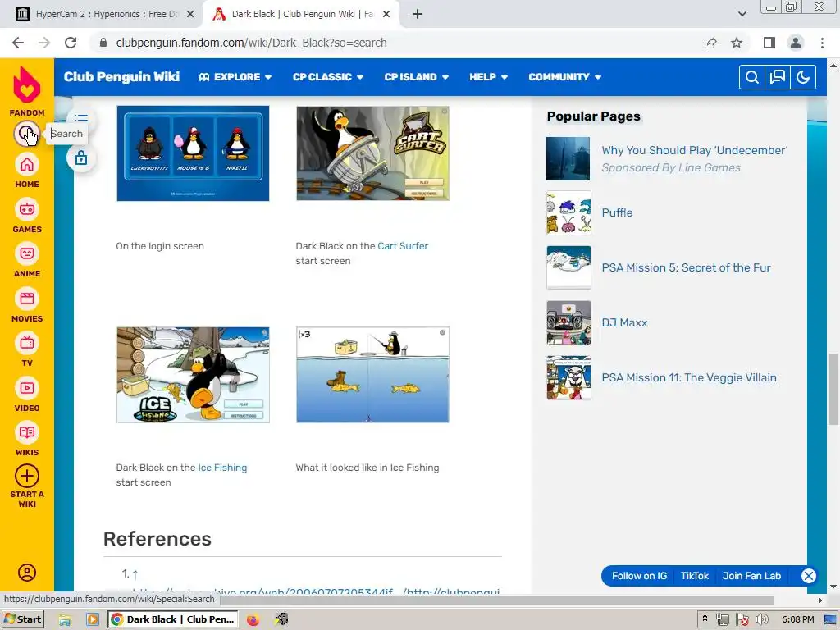Open the Discuss speech bubbles icon

[778, 77]
